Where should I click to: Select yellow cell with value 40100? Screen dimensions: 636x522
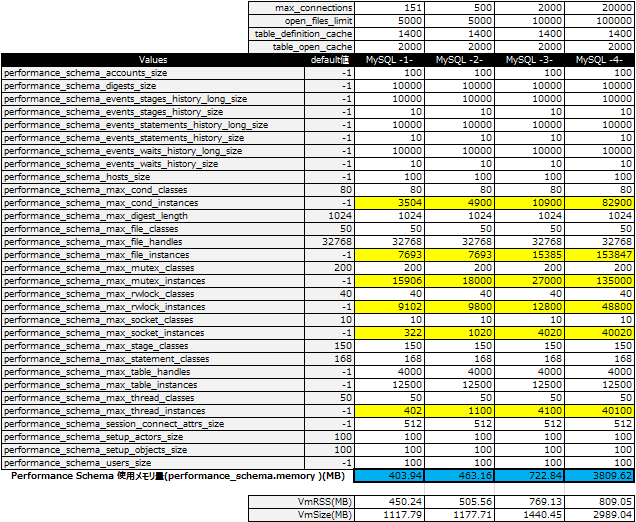coord(599,410)
